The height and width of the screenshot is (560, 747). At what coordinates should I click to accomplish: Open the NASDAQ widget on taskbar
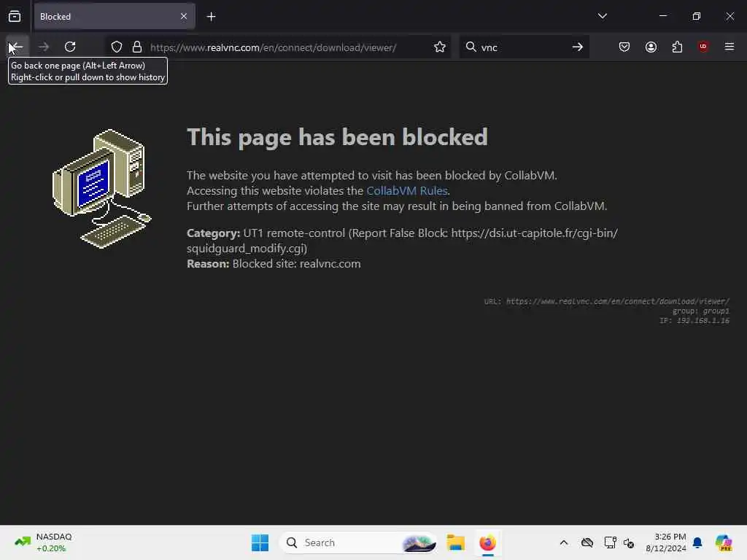coord(43,542)
